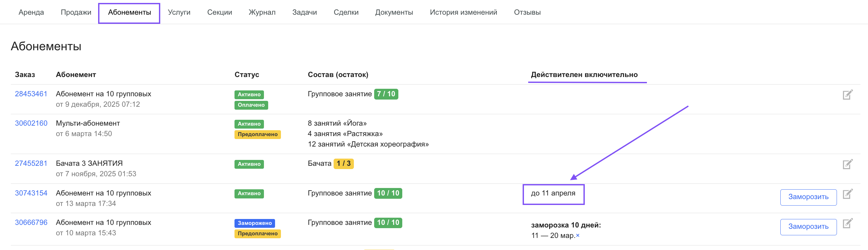Click the Заморожено status badge
The width and height of the screenshot is (868, 250).
click(x=254, y=223)
